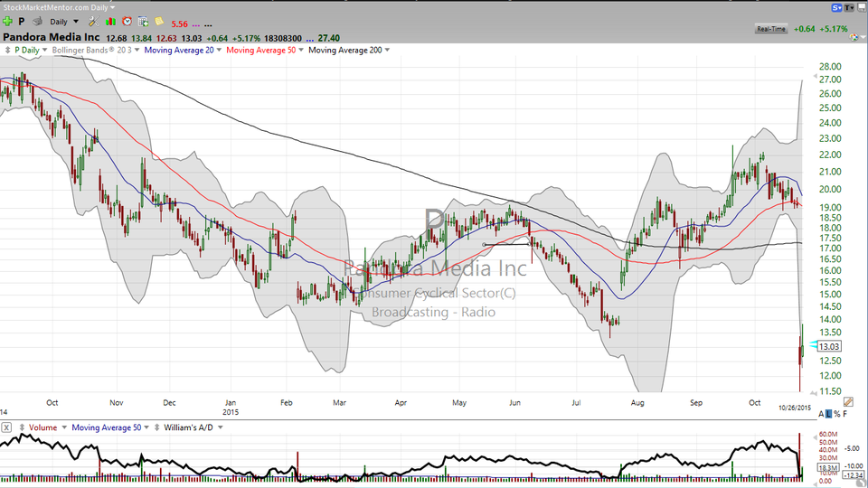This screenshot has width=868, height=488.
Task: Click the green plus add-symbol icon
Action: [x=7, y=22]
